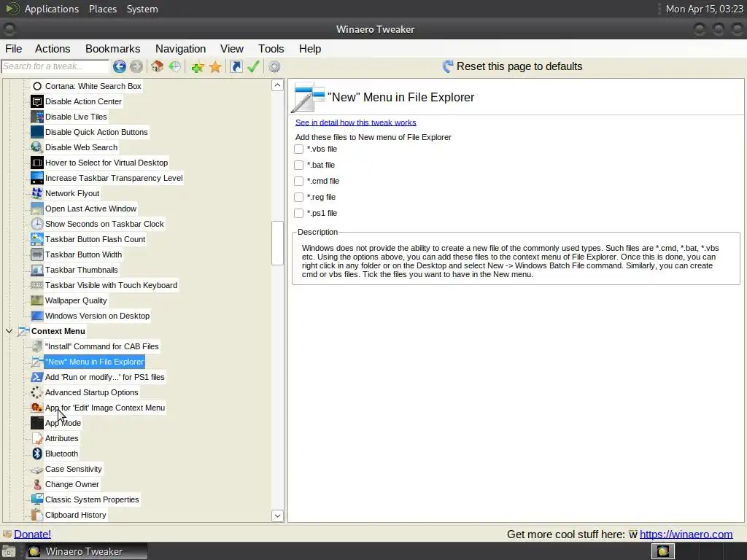Click the Disable Action Center icon

tap(36, 101)
